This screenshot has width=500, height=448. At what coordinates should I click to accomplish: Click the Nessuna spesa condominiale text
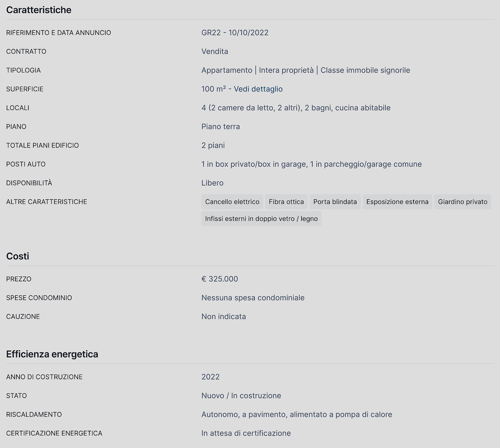click(253, 298)
